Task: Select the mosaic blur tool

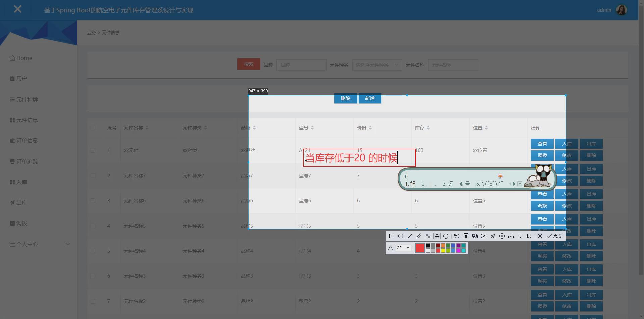Action: pos(428,236)
